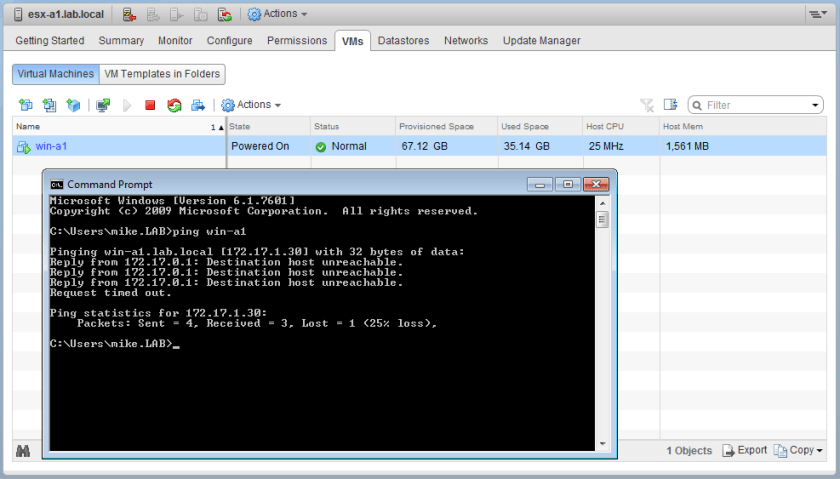Open the Update Manager tab
Screen dimensions: 840x479
click(541, 41)
